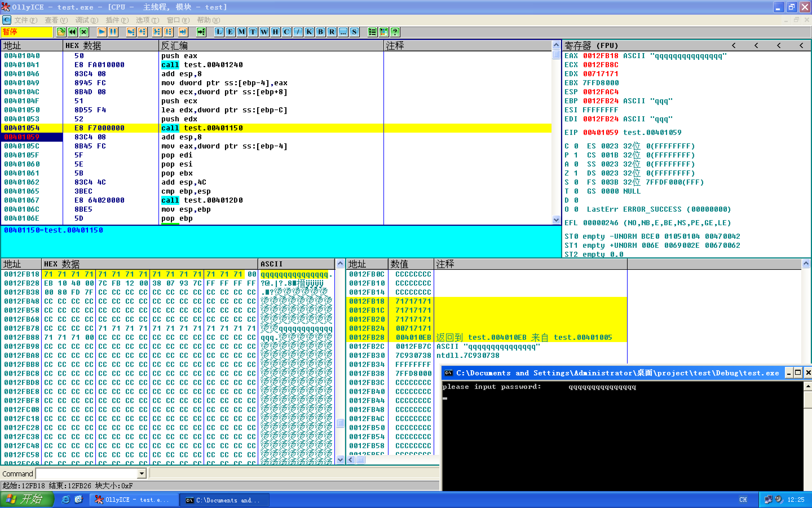
Task: Click into the Command input field
Action: coord(87,474)
